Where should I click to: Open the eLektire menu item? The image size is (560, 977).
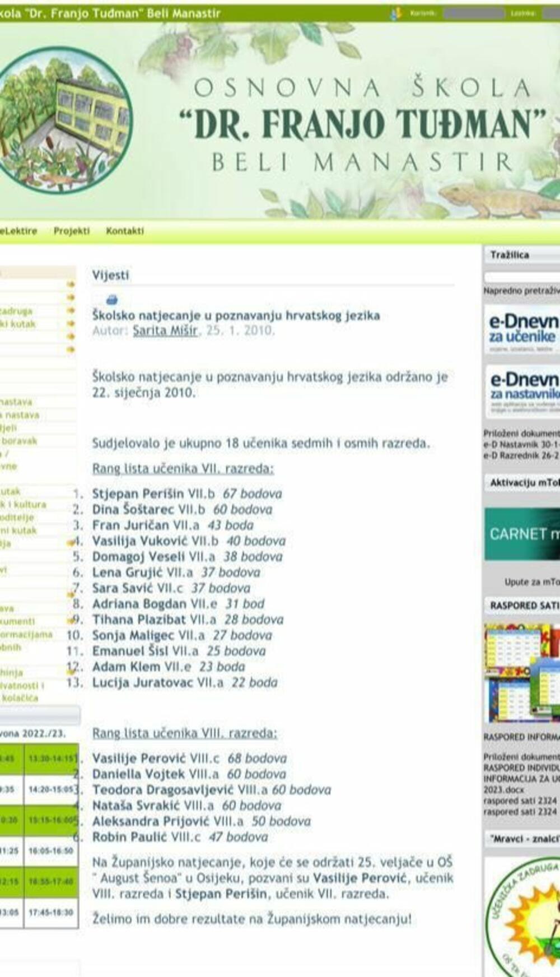click(18, 231)
